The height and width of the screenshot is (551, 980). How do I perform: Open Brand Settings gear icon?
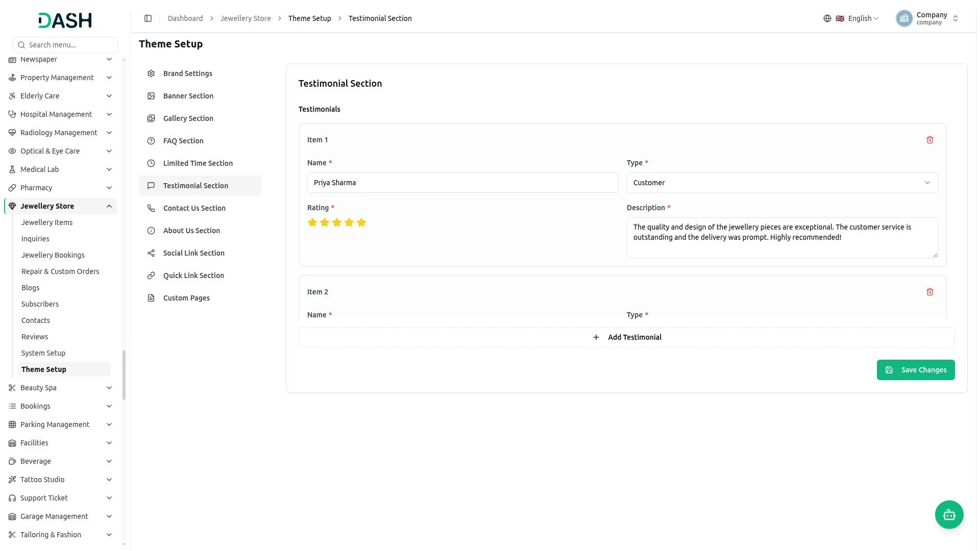coord(151,73)
